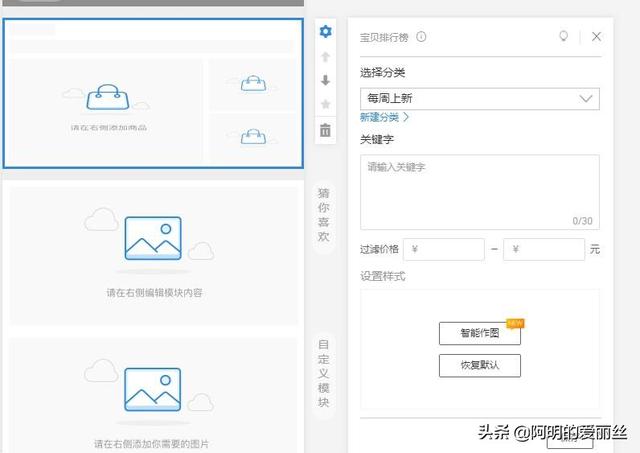The width and height of the screenshot is (640, 453).
Task: Click image placeholder in 猜你喜欢 module
Action: coord(153,241)
